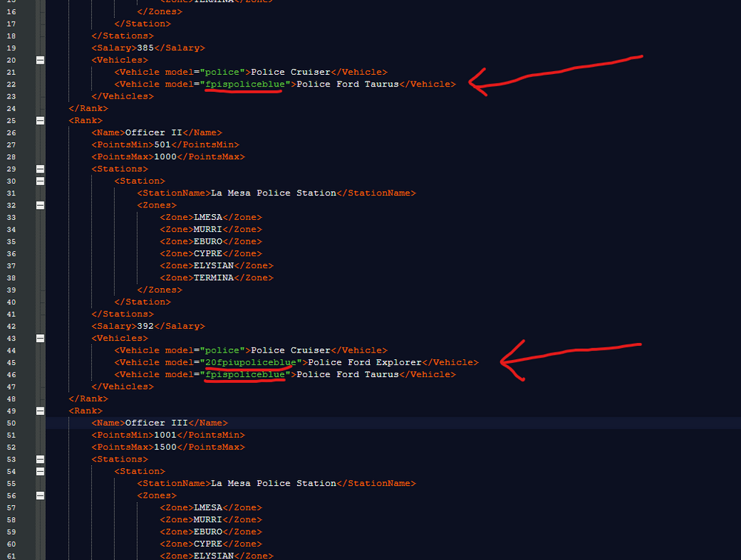This screenshot has height=560, width=741.
Task: Click the underlined fpispoliceblue model value
Action: 245,84
